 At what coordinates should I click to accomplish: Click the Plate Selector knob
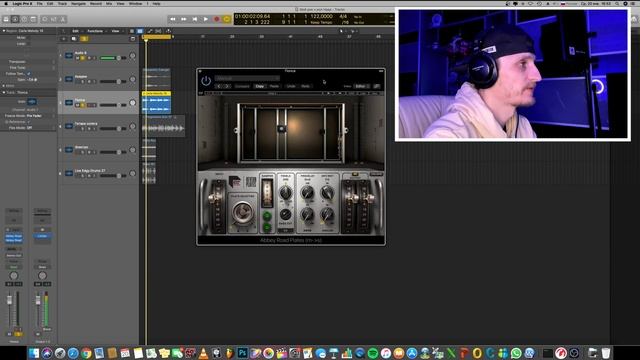tap(242, 213)
